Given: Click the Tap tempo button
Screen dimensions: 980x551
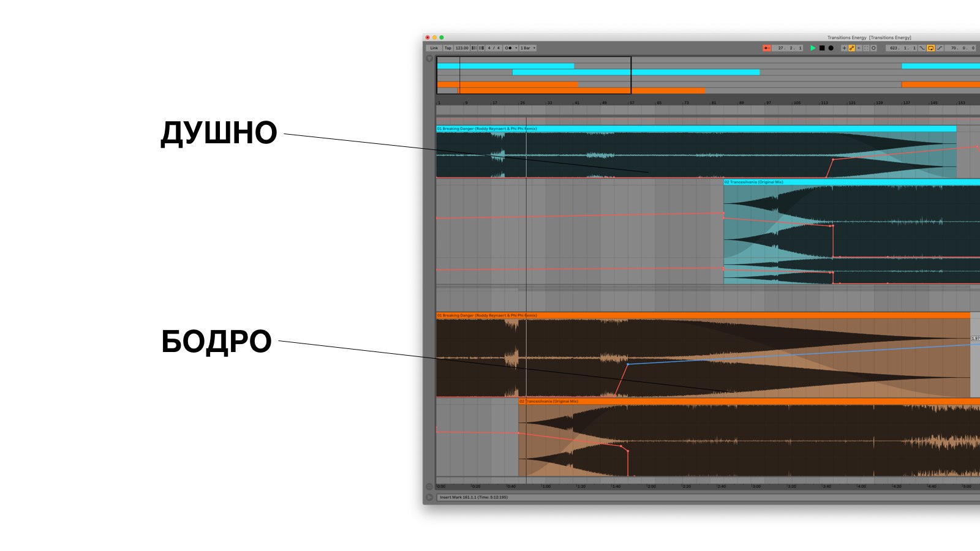Looking at the screenshot, I should point(448,48).
